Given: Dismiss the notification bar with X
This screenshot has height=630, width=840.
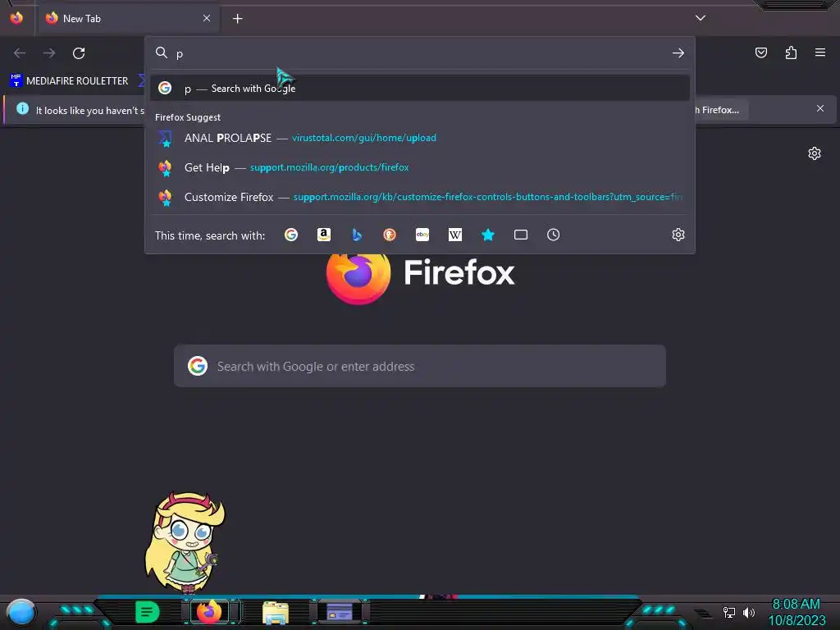Looking at the screenshot, I should pyautogui.click(x=820, y=108).
